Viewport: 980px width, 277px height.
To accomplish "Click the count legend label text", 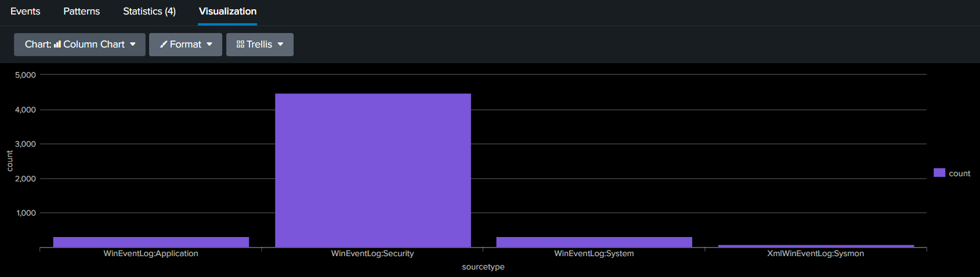I will 959,173.
